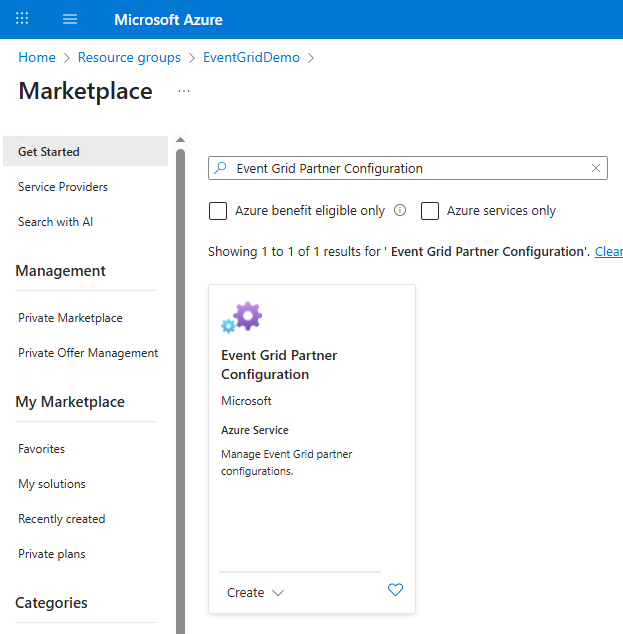This screenshot has height=634, width=623.
Task: Open Favorites in My Marketplace
Action: (x=42, y=449)
